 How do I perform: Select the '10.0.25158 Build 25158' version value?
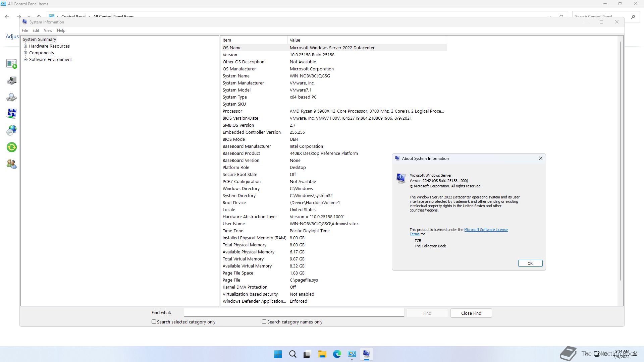312,55
